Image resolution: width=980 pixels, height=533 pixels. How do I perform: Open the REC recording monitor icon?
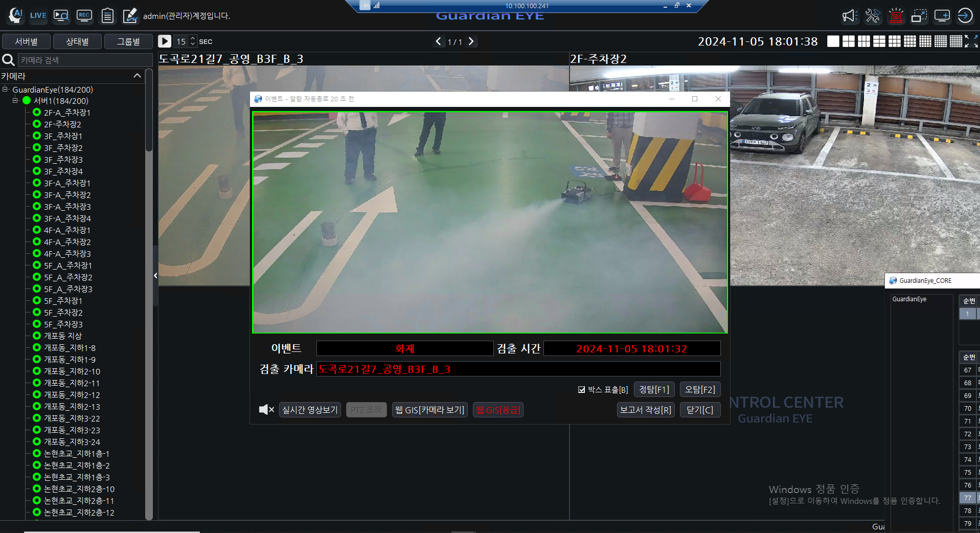pos(84,15)
